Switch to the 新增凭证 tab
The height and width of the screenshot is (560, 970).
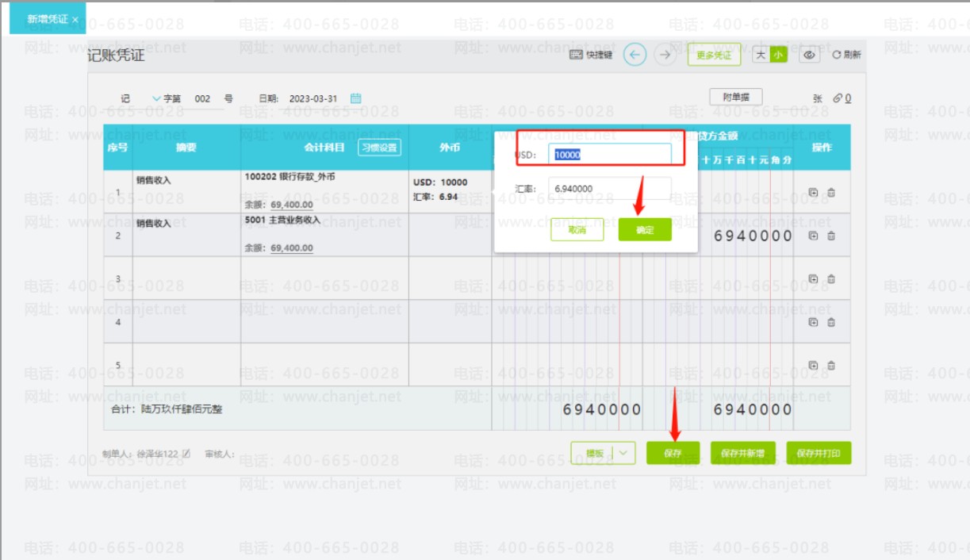pyautogui.click(x=48, y=19)
